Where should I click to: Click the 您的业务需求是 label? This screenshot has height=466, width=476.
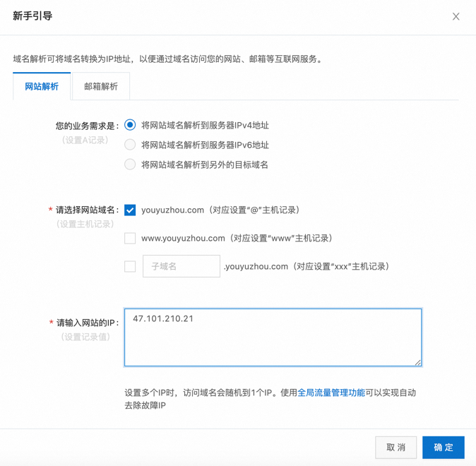pos(88,126)
